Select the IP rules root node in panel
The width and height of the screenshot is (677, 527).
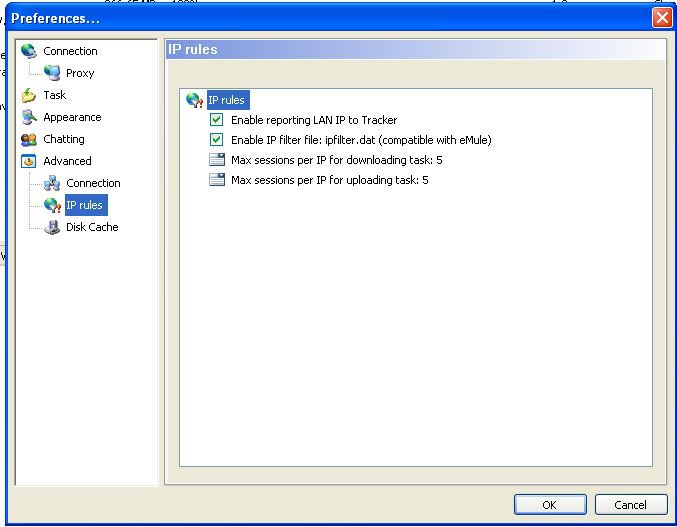coord(226,100)
